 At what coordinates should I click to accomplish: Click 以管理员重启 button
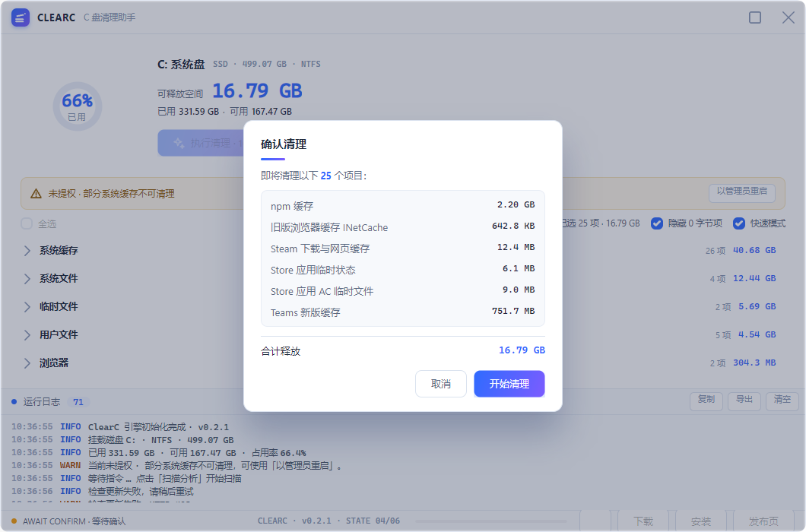pos(741,192)
